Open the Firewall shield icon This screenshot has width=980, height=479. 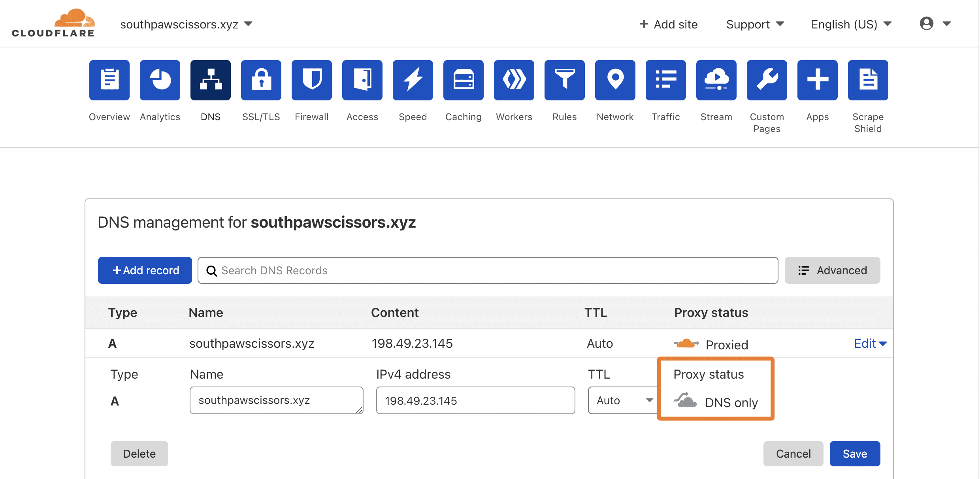point(311,80)
